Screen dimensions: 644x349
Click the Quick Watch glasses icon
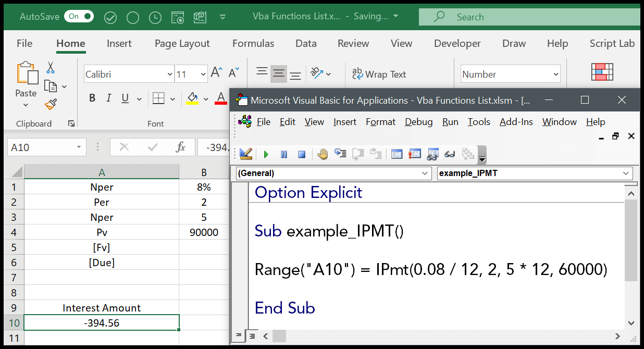pyautogui.click(x=450, y=154)
